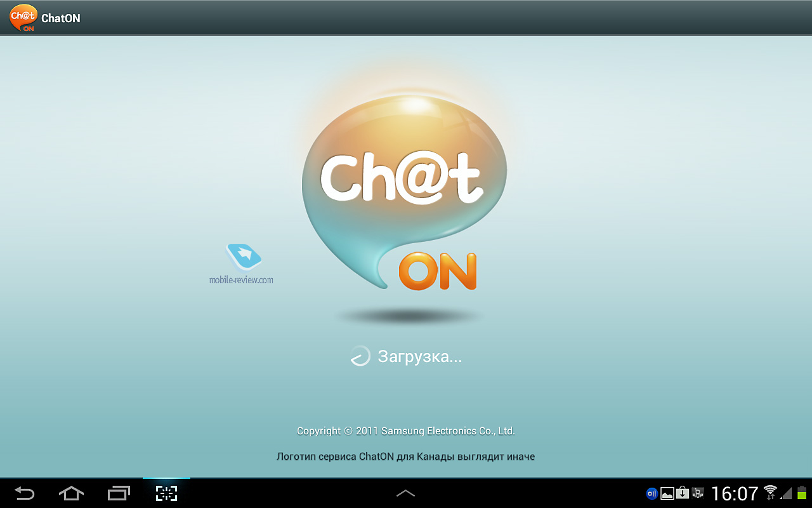This screenshot has width=812, height=508.
Task: Open the phone remote notification icon
Action: pos(698,493)
